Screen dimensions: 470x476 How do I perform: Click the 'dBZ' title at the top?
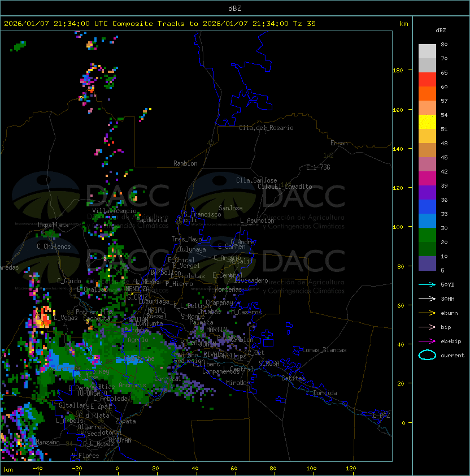pos(235,8)
